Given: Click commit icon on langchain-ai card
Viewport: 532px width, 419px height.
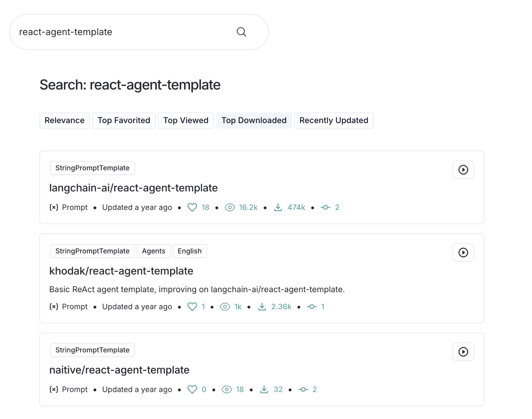Looking at the screenshot, I should (x=326, y=208).
